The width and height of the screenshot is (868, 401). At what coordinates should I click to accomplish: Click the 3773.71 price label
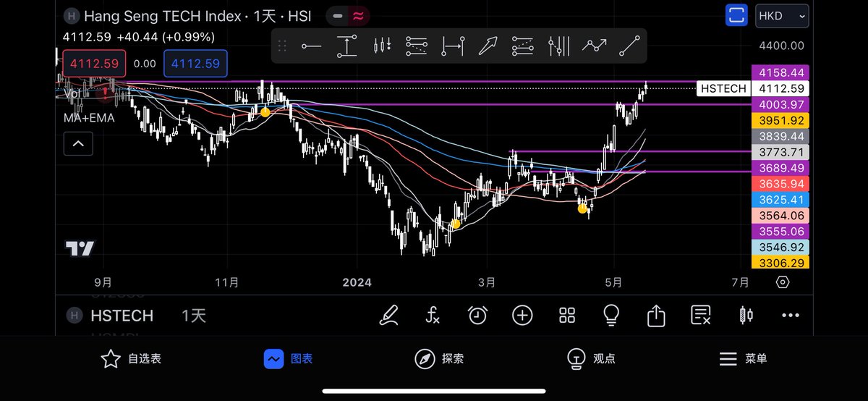tap(780, 152)
